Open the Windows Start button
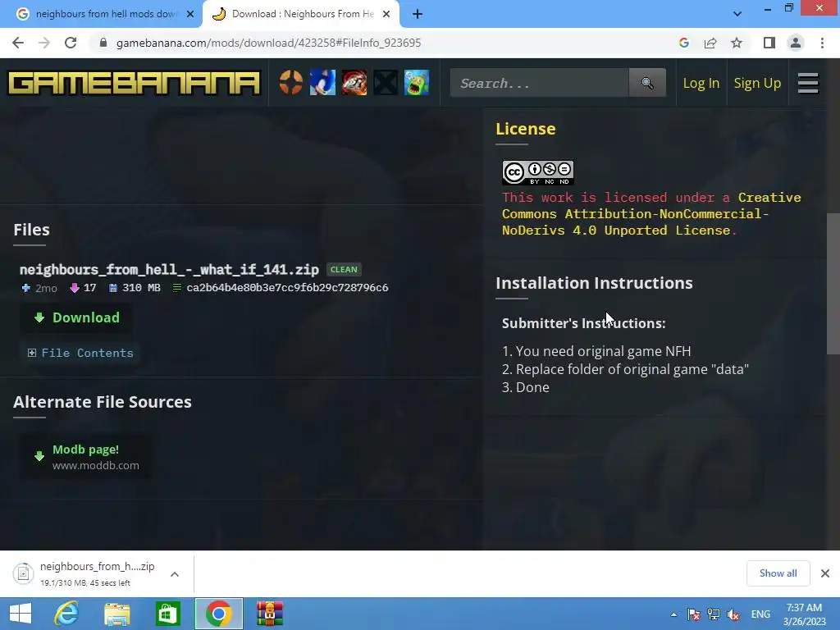The image size is (840, 630). point(21,614)
